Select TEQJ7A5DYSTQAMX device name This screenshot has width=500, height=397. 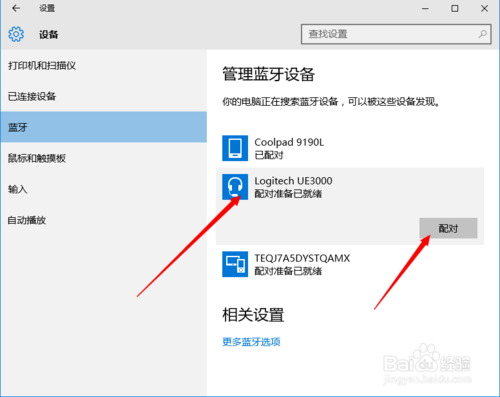click(302, 258)
